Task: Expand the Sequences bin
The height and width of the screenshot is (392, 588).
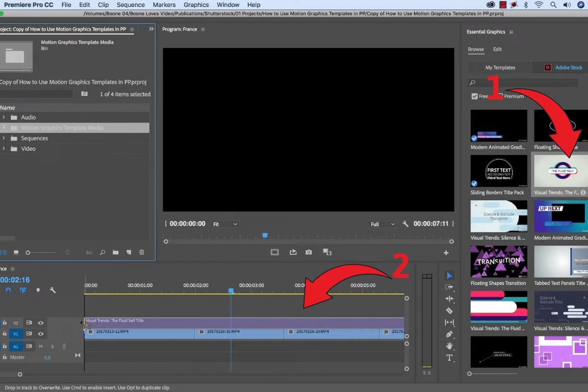Action: coord(3,138)
